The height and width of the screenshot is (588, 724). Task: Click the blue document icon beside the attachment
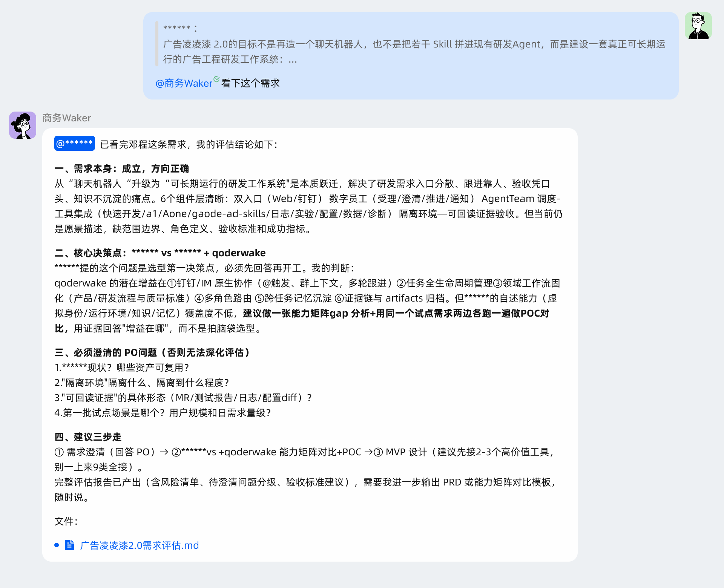tap(69, 545)
